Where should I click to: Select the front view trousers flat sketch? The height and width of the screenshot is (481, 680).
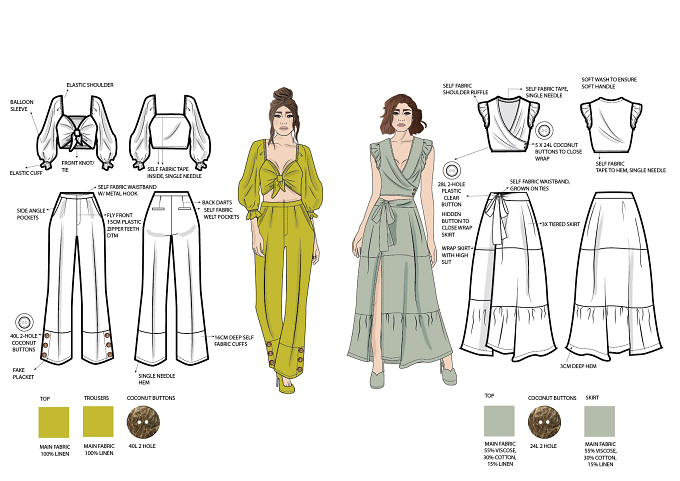tap(78, 278)
